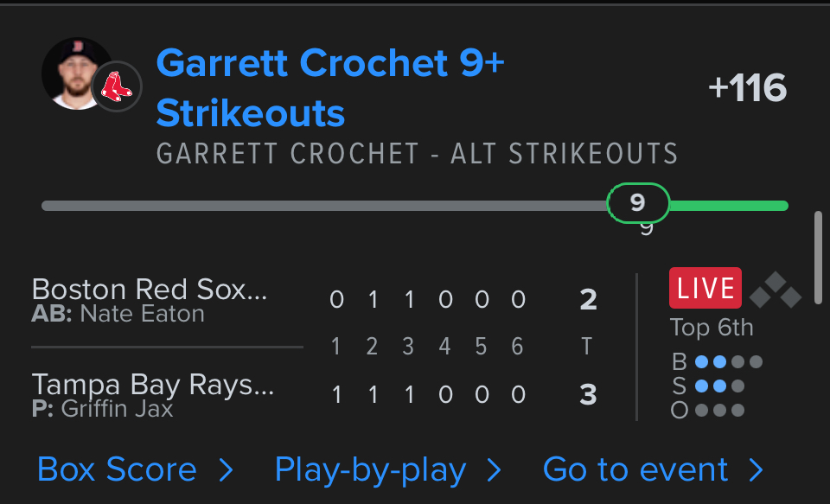Click the outs count indicator dots

tap(719, 410)
